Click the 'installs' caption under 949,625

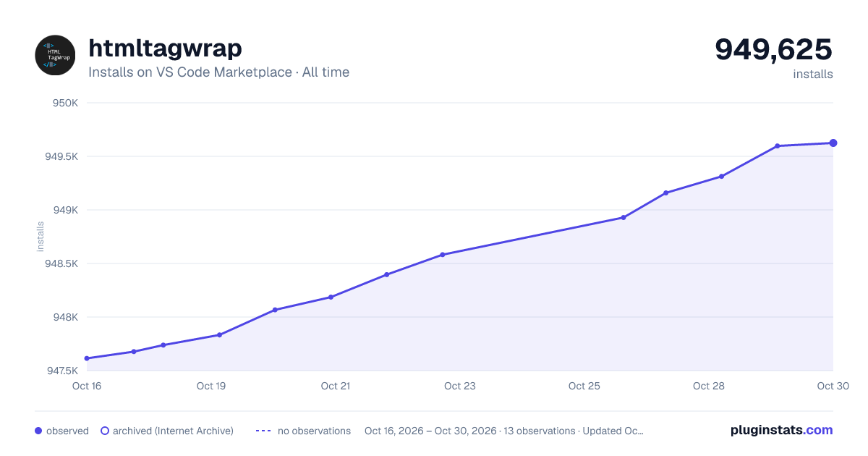[813, 74]
